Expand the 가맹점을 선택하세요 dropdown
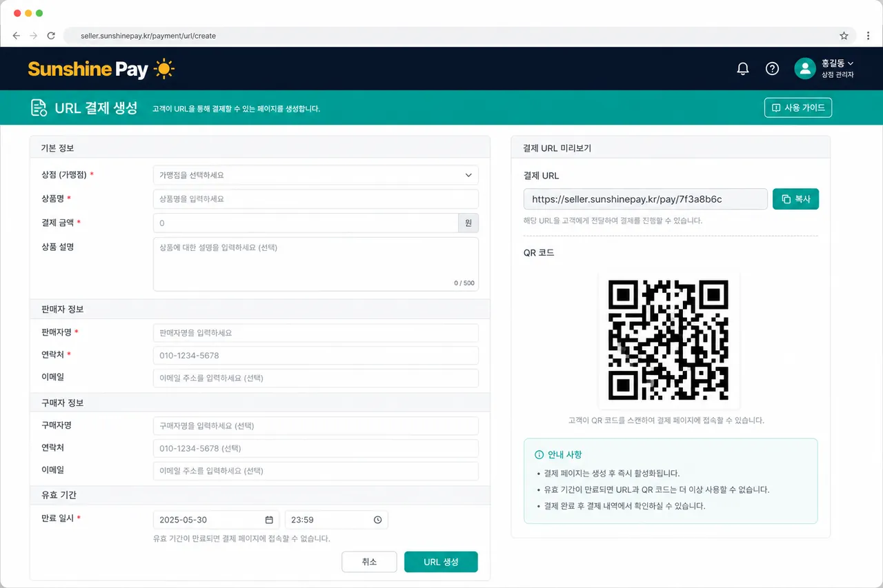The width and height of the screenshot is (883, 588). pos(315,175)
